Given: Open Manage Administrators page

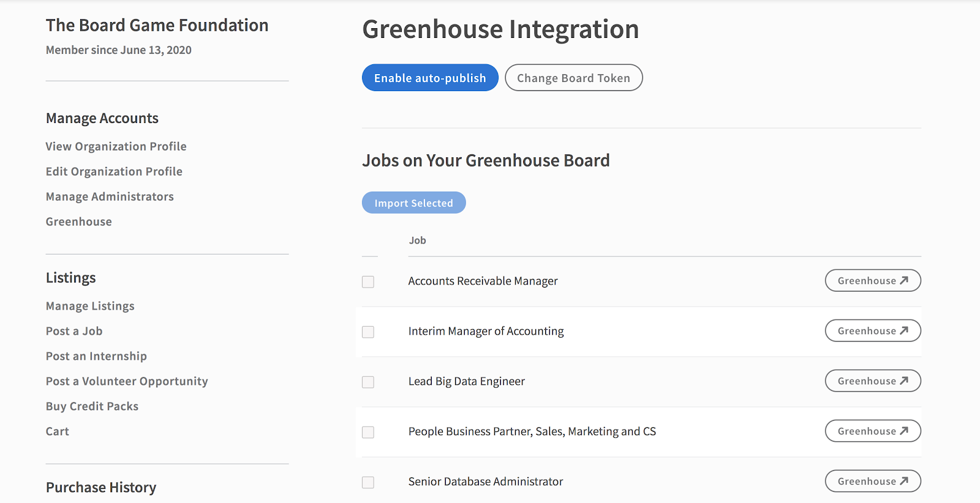Looking at the screenshot, I should pos(110,196).
